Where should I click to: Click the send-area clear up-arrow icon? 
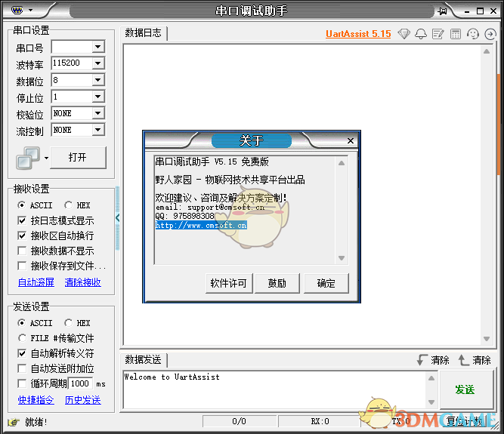463,360
